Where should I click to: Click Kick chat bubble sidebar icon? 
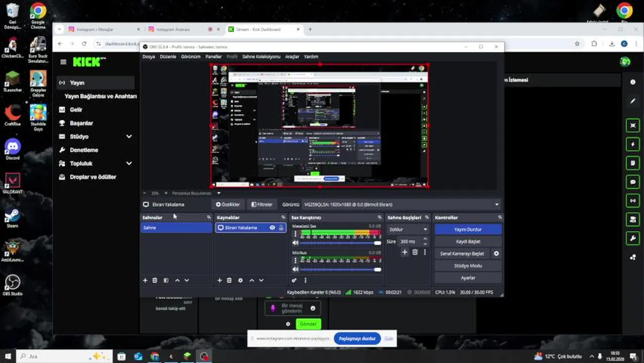click(633, 181)
